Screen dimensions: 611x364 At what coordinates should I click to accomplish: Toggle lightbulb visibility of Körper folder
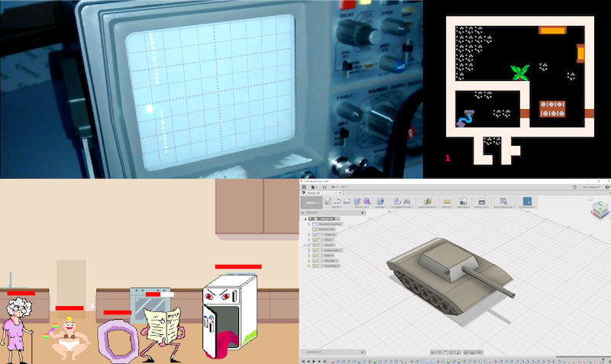(315, 240)
